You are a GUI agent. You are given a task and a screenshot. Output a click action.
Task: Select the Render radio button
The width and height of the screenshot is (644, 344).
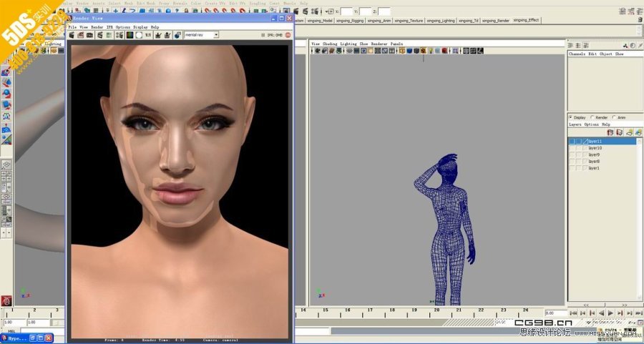[x=592, y=117]
